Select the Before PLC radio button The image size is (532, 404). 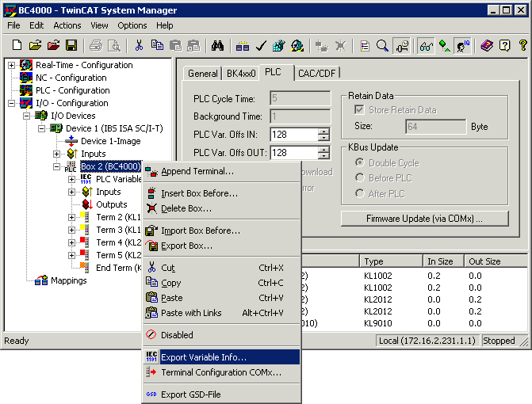360,177
